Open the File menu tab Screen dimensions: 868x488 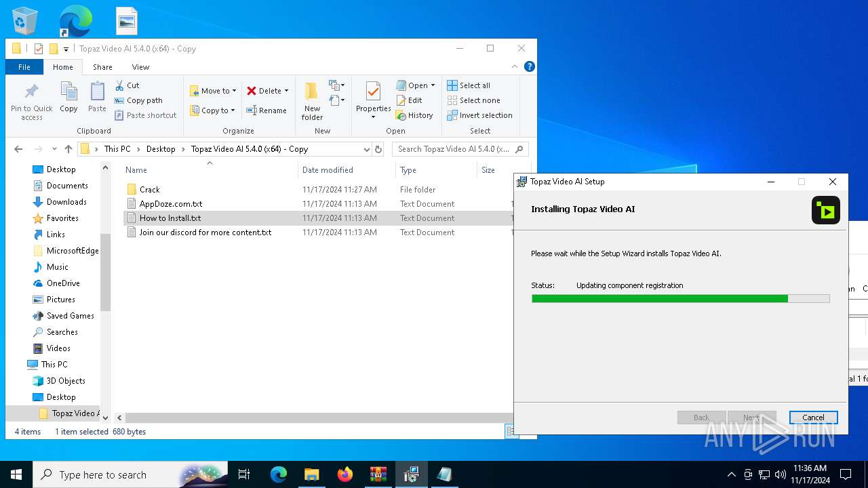pos(24,67)
